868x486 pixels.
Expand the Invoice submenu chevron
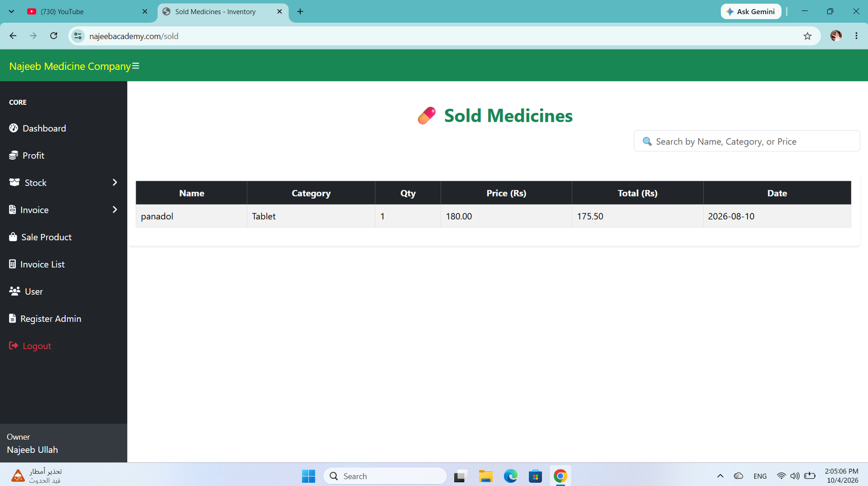coord(114,210)
